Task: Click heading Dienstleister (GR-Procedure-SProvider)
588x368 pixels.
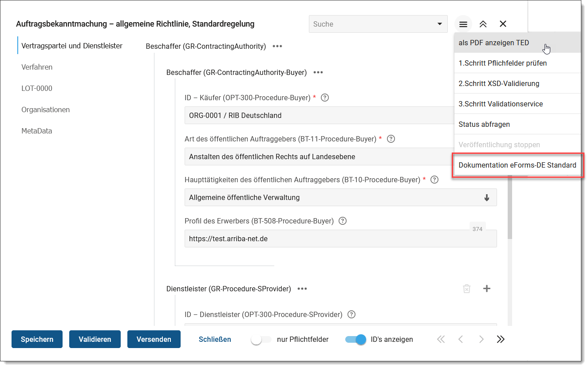Action: 229,289
